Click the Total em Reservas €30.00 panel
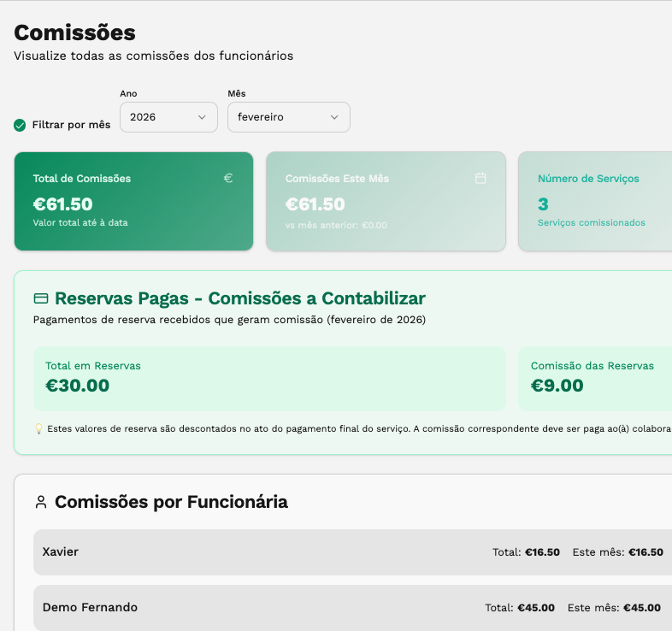This screenshot has width=672, height=631. [269, 378]
